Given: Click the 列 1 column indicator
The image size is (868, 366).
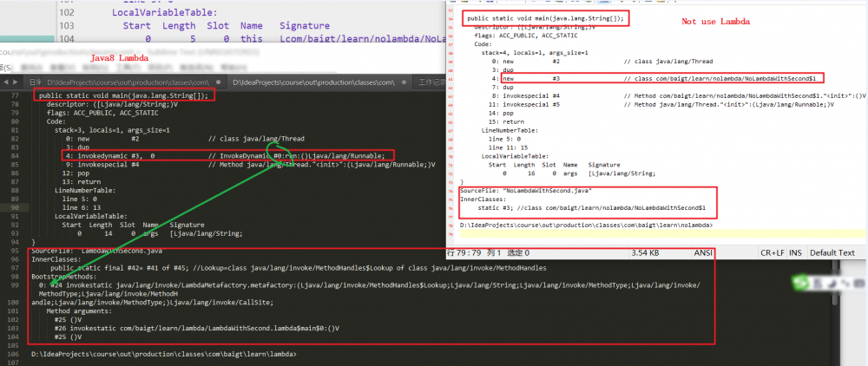Looking at the screenshot, I should (494, 252).
